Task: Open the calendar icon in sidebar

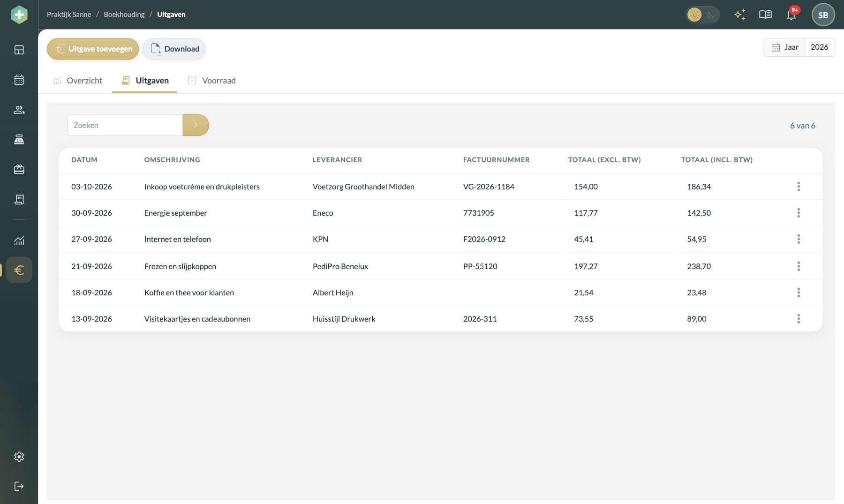Action: click(19, 80)
